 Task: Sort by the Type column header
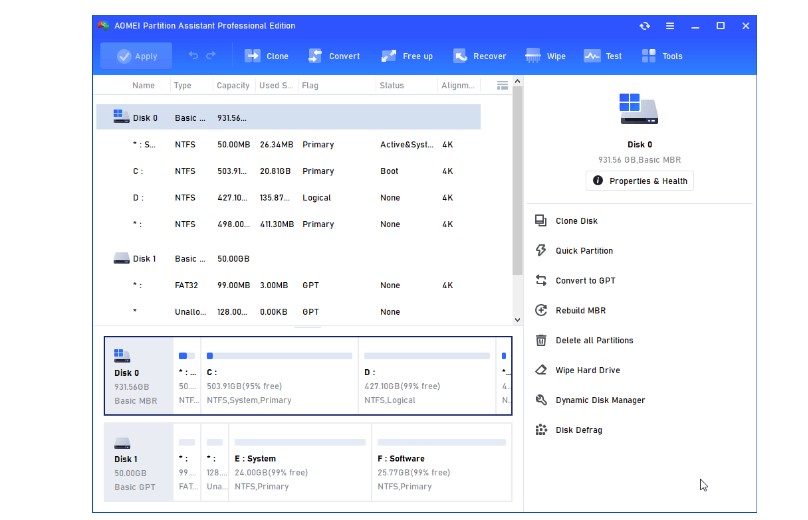point(182,86)
